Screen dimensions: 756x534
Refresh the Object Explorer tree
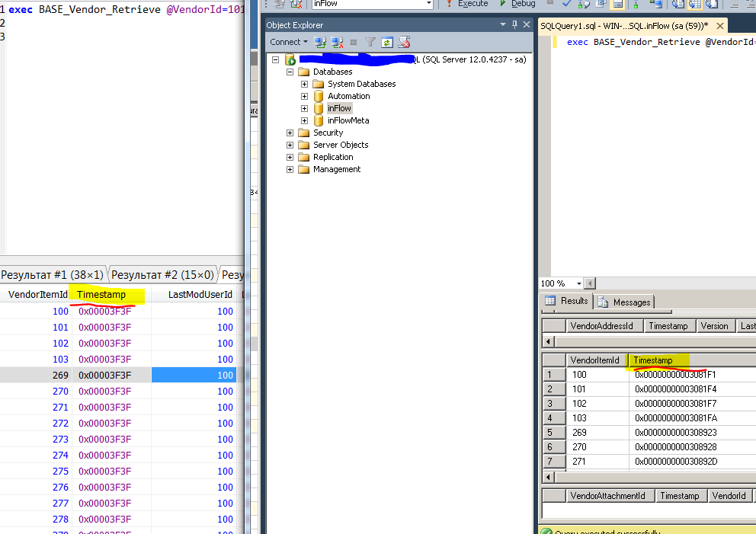(x=387, y=42)
